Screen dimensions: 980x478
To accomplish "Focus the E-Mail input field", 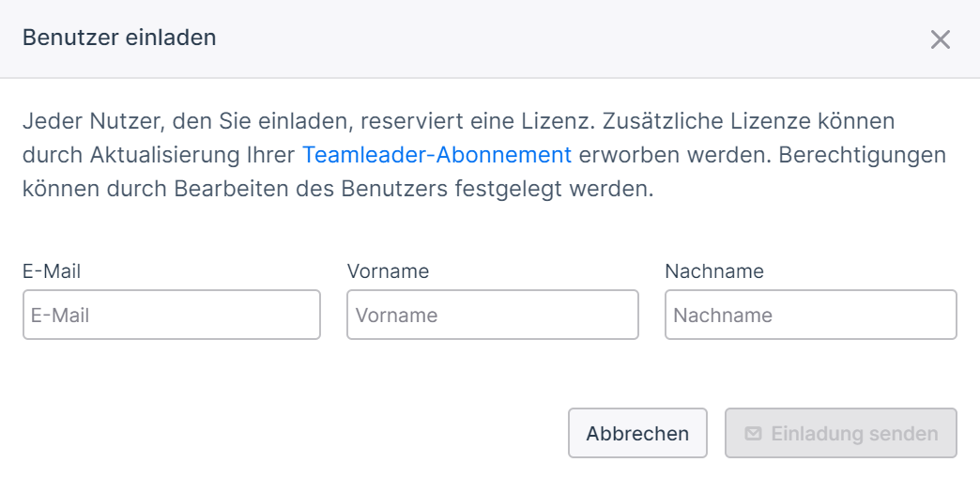I will point(172,315).
